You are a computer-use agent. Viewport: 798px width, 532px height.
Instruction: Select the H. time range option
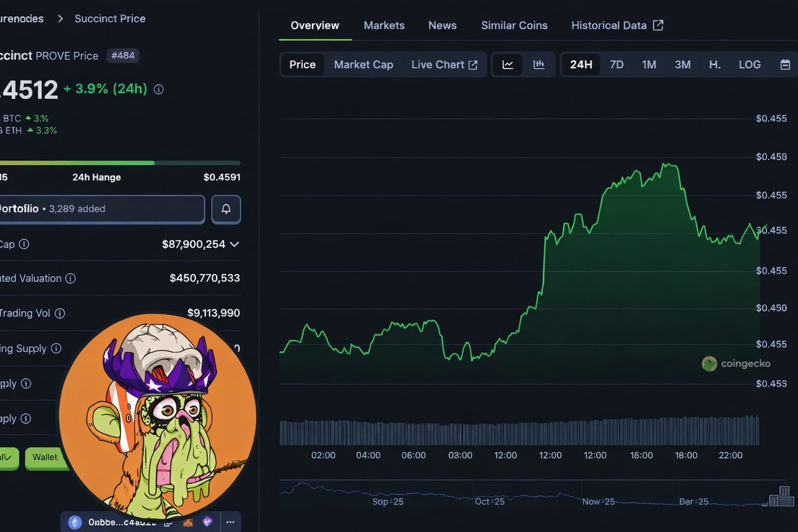tap(715, 65)
